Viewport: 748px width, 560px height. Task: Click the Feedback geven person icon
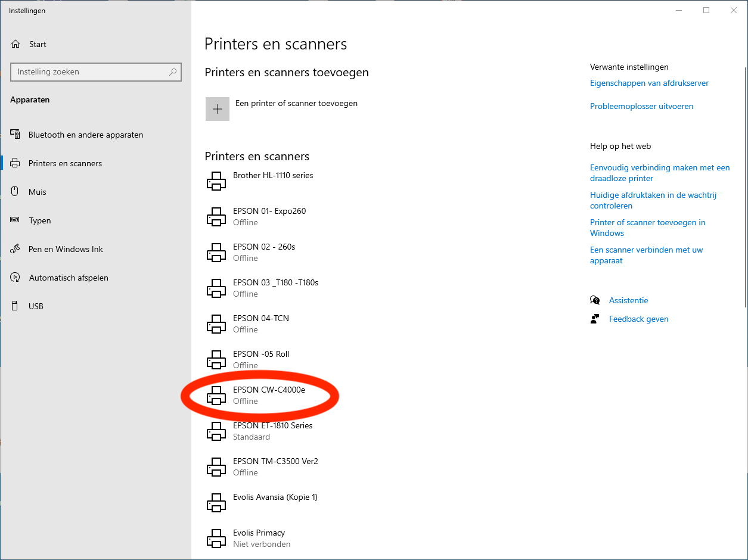[595, 319]
